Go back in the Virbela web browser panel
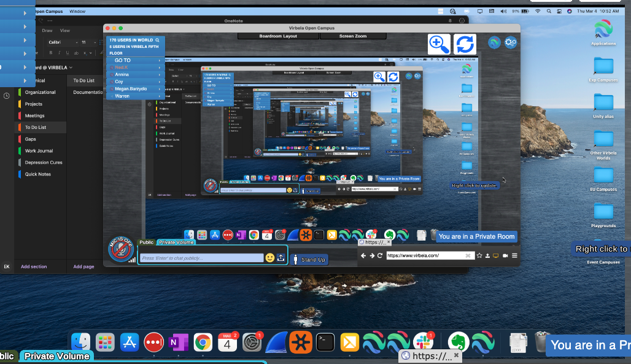The width and height of the screenshot is (631, 364). tap(363, 256)
